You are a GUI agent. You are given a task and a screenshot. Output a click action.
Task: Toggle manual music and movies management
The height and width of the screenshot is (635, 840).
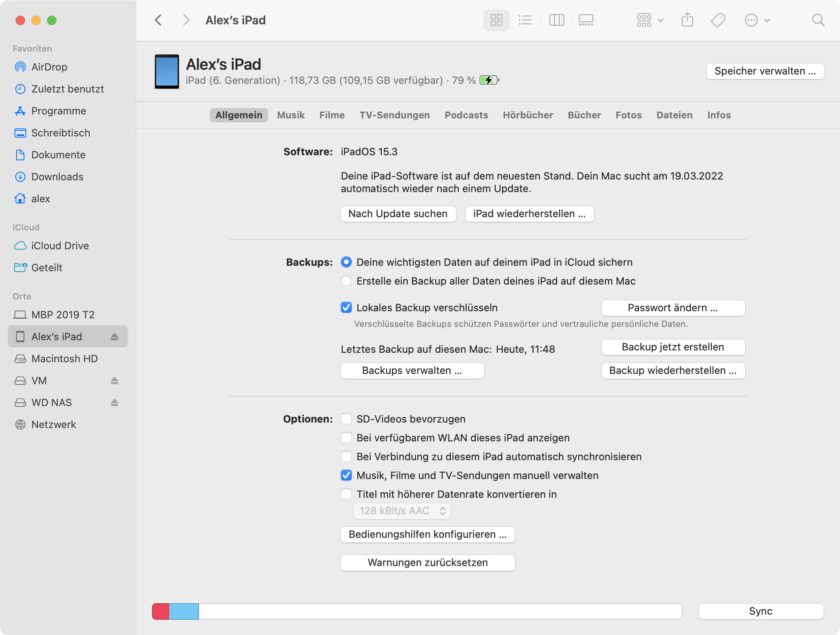click(346, 475)
